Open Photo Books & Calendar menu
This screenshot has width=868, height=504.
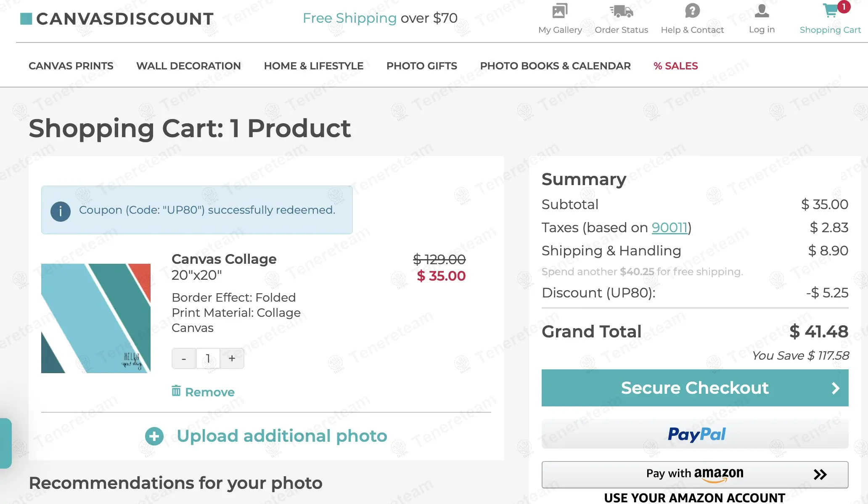(555, 66)
